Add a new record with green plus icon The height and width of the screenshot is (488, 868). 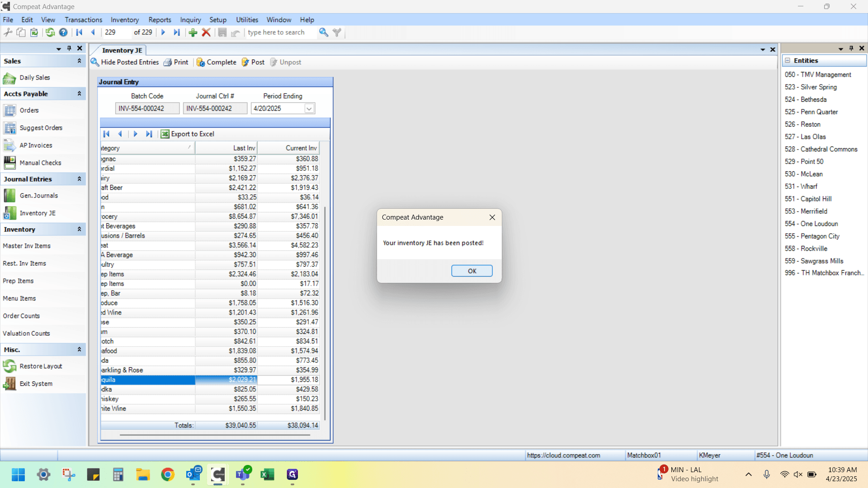coord(193,32)
